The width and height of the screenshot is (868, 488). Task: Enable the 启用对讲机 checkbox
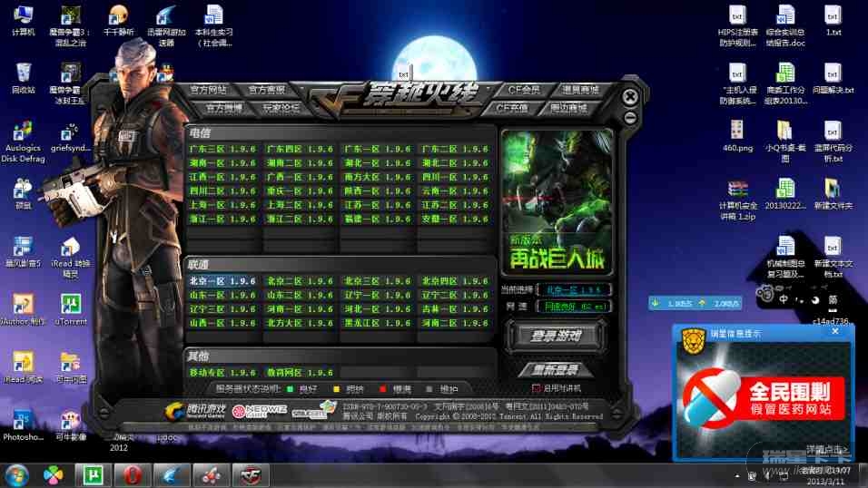click(536, 388)
